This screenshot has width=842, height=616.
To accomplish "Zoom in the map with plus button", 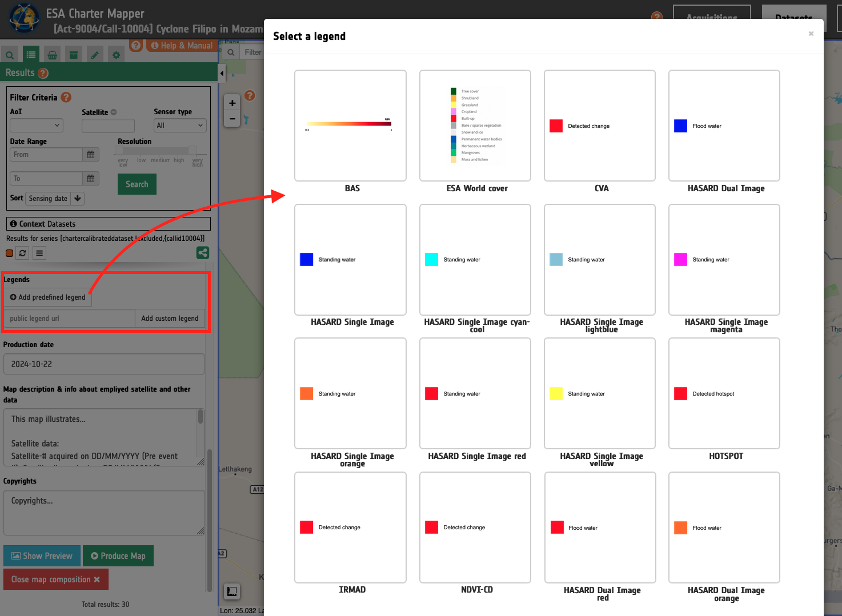I will pyautogui.click(x=232, y=103).
